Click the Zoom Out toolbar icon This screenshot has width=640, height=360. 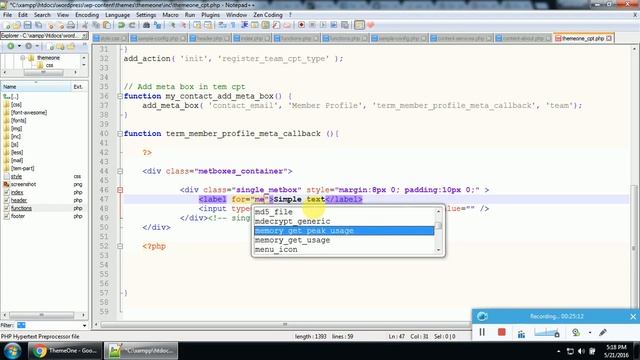click(183, 25)
